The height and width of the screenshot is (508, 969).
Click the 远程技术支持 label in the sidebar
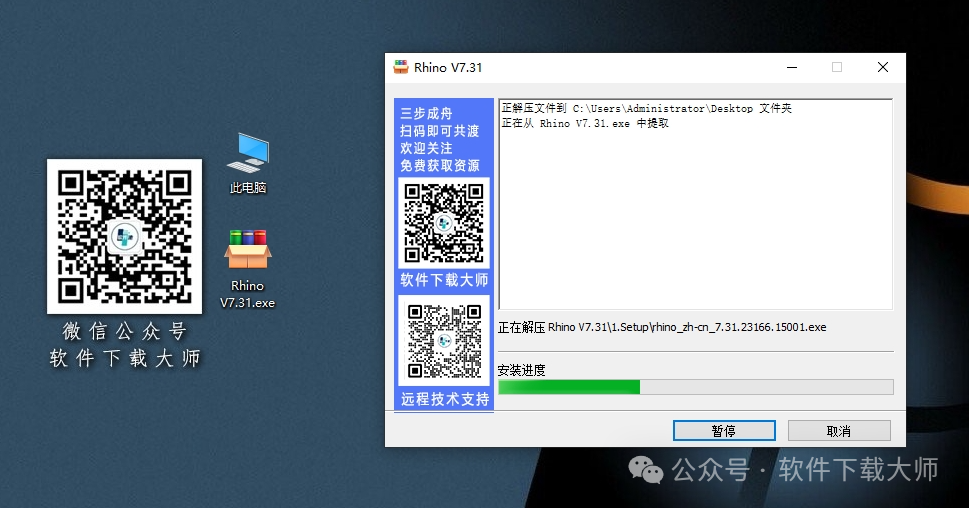[444, 399]
